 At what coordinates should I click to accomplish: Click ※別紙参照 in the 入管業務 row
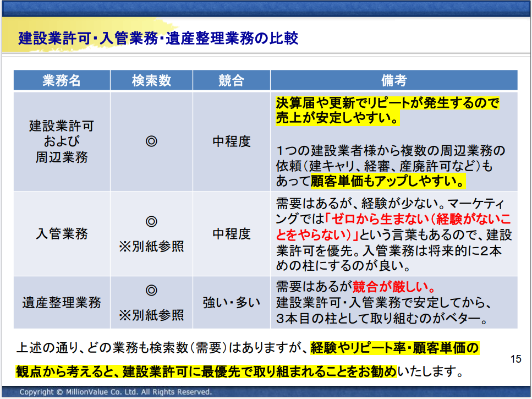click(151, 247)
